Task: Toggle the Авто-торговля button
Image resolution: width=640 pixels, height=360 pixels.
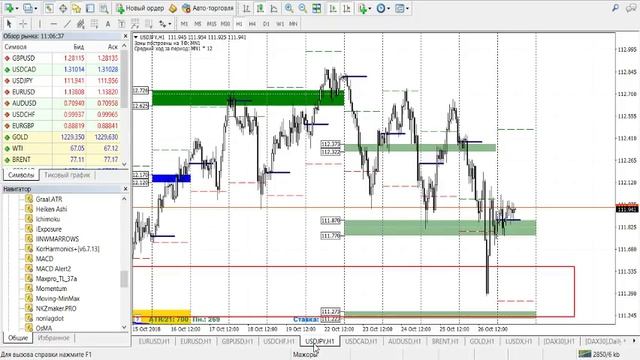Action: (208, 8)
